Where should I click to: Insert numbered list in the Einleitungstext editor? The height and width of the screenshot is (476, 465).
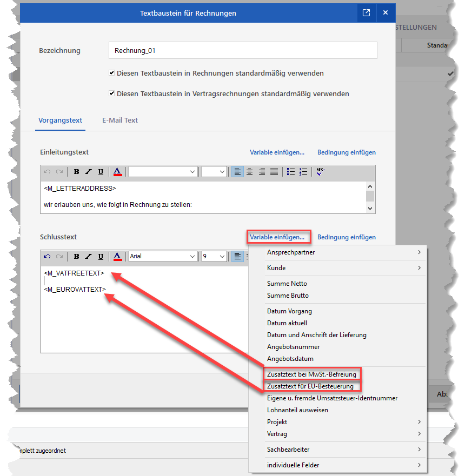point(303,172)
